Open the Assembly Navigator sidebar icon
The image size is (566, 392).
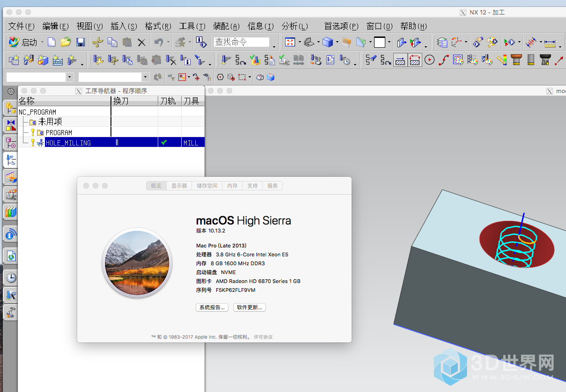10,108
